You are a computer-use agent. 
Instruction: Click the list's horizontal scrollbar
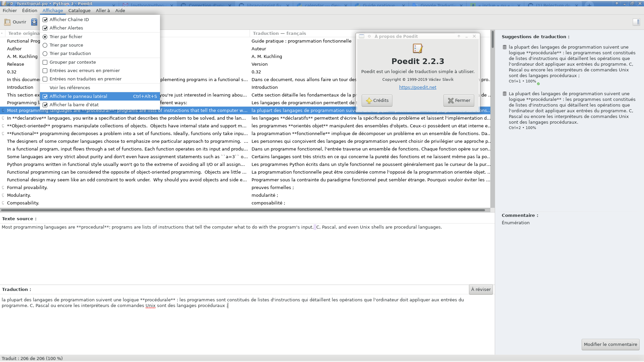coord(243,210)
